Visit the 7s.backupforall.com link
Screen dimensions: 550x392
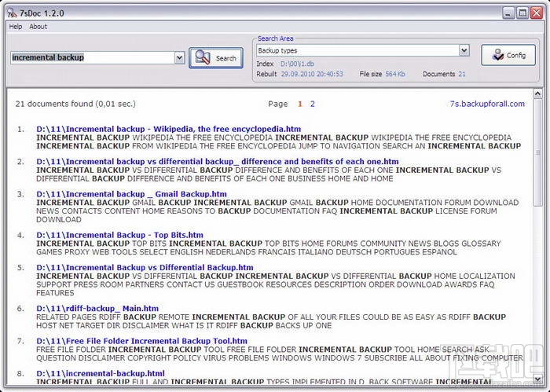pos(487,104)
